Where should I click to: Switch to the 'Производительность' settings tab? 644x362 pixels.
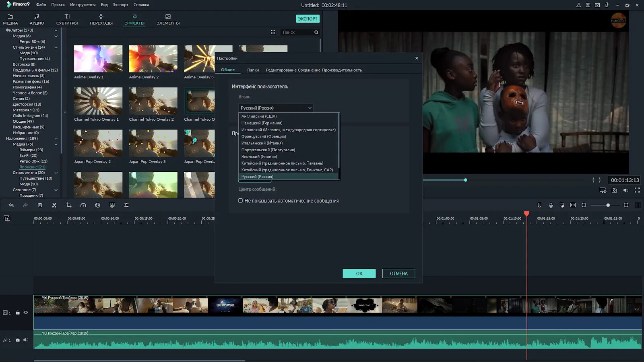click(342, 70)
